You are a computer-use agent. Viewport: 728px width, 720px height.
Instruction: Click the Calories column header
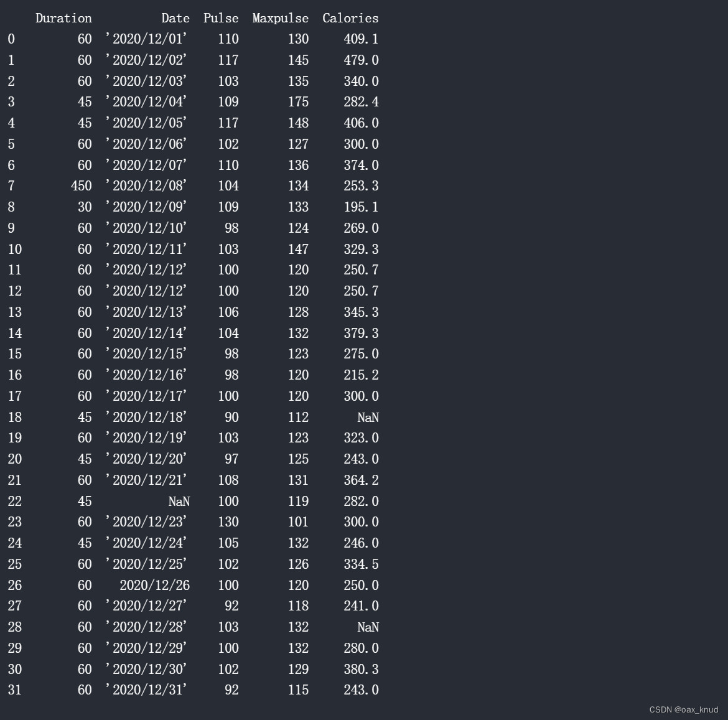[350, 18]
